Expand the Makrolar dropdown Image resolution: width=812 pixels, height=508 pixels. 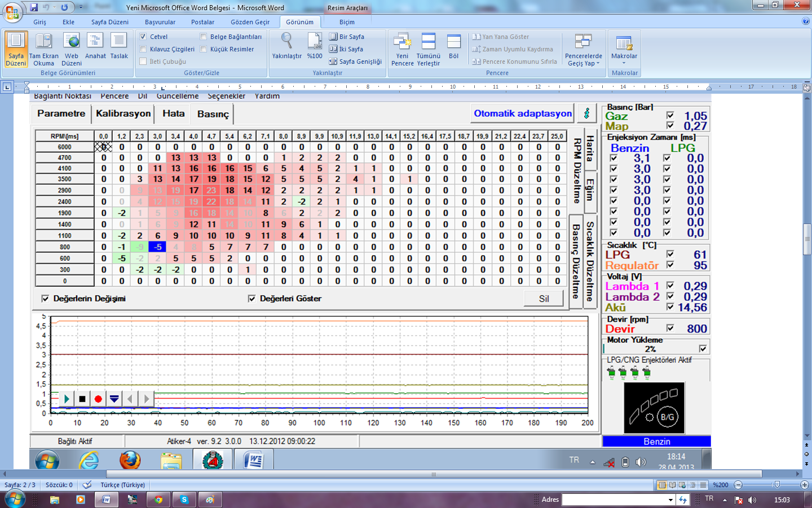(624, 49)
